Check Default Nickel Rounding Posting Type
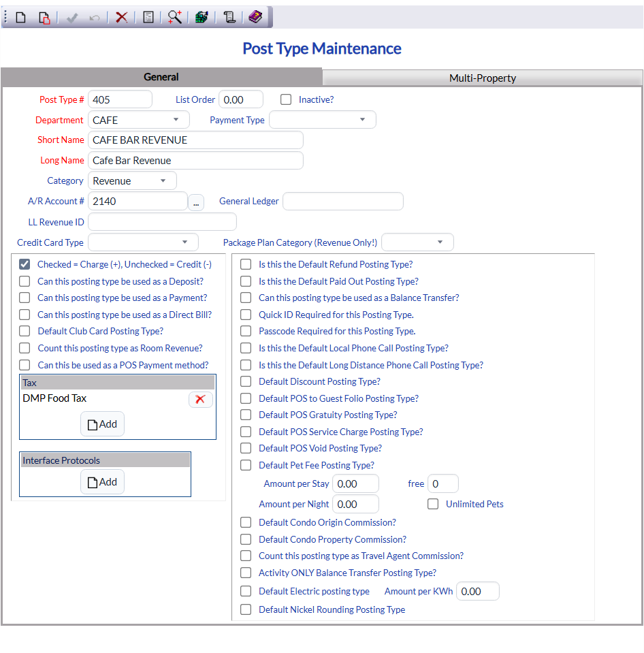 click(246, 609)
